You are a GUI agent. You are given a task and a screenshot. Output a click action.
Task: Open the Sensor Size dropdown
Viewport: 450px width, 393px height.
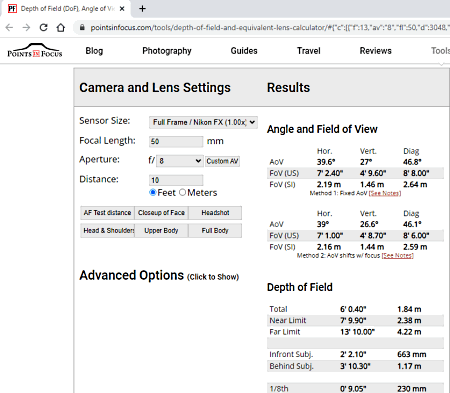203,122
